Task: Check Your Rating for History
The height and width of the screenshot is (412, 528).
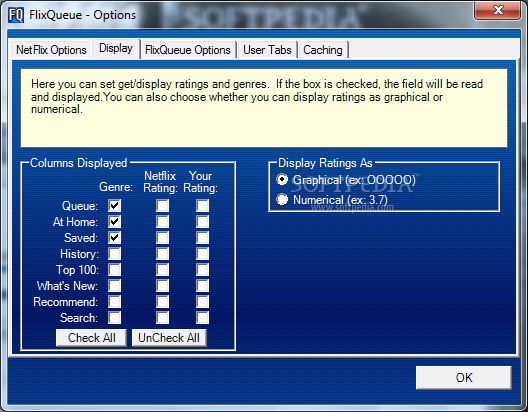Action: click(x=202, y=253)
